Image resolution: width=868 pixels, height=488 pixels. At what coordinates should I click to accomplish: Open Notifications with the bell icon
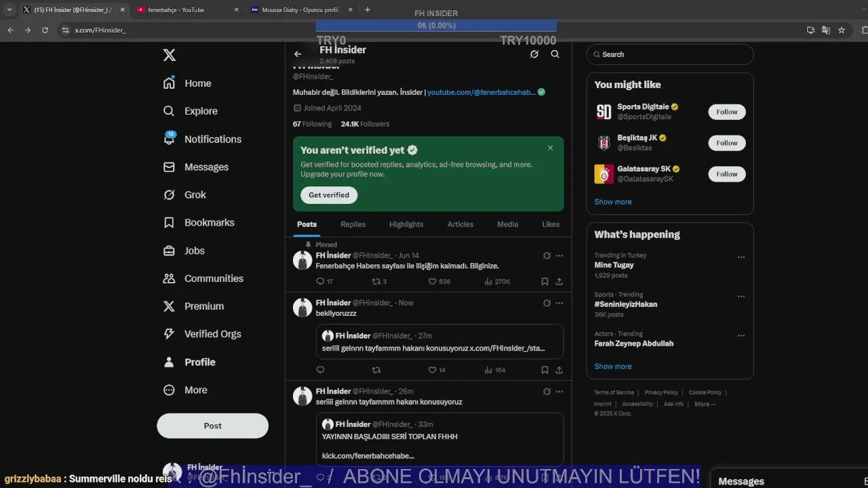click(202, 139)
